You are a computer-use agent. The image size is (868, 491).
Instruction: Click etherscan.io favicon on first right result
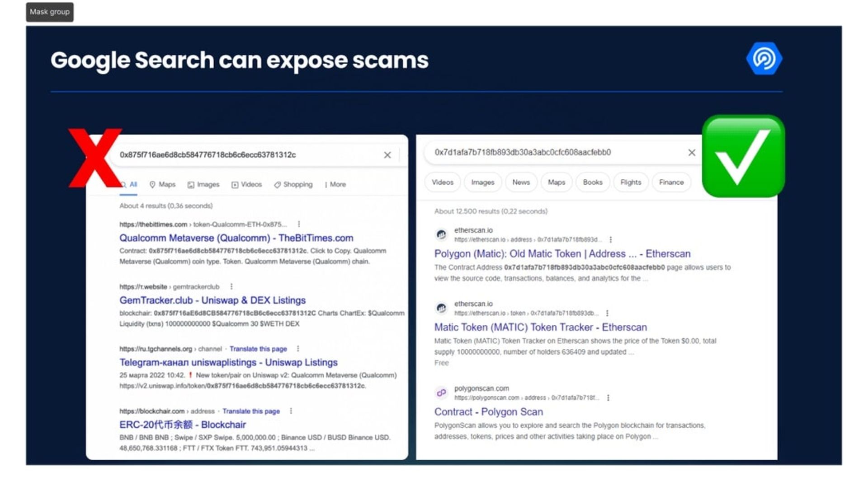(x=441, y=234)
